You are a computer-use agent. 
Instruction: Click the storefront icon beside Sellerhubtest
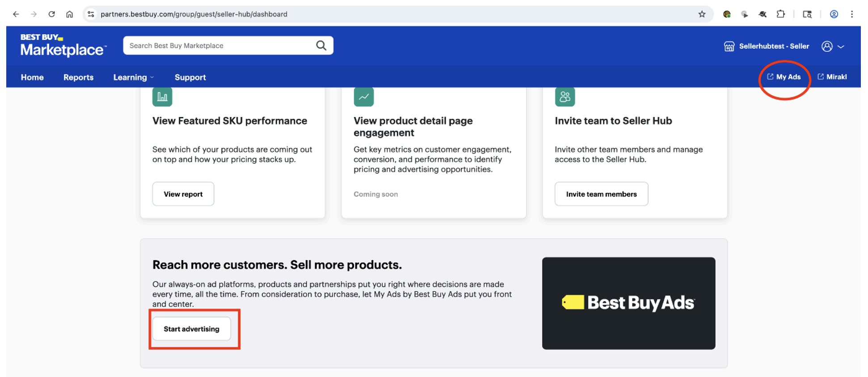[x=729, y=46]
